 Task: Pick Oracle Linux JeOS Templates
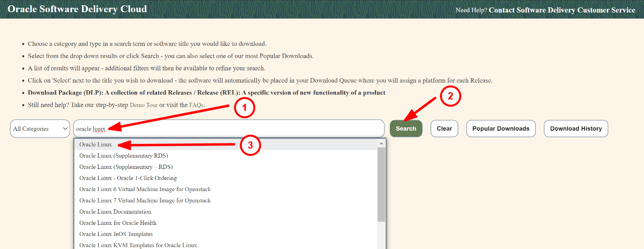116,234
